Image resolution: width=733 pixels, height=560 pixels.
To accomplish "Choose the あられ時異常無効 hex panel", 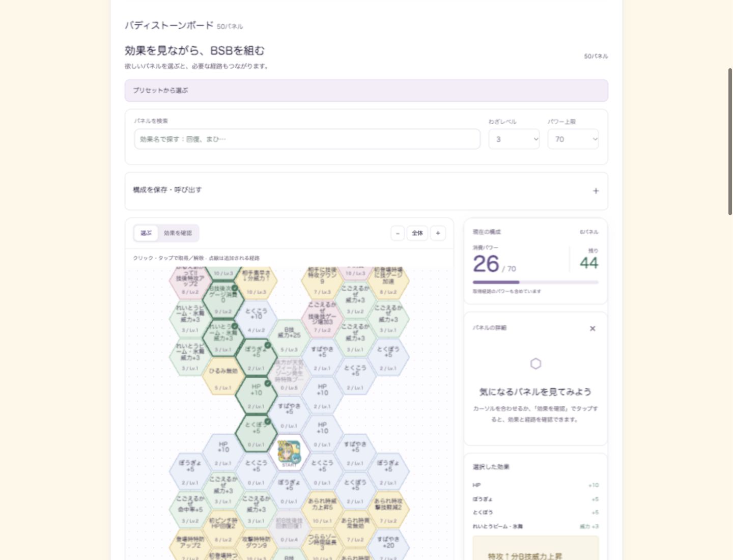I will click(355, 529).
